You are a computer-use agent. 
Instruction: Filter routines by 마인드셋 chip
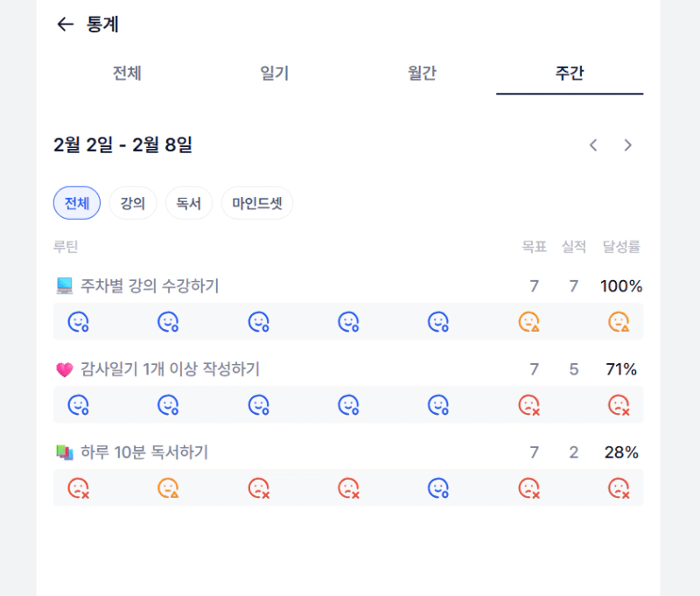[257, 203]
